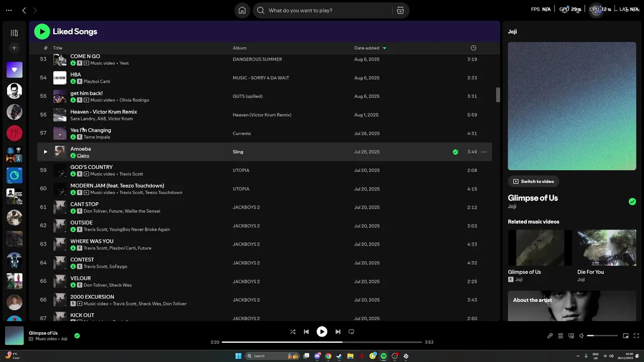Click the track list scrollbar
The height and width of the screenshot is (362, 644).
click(498, 95)
